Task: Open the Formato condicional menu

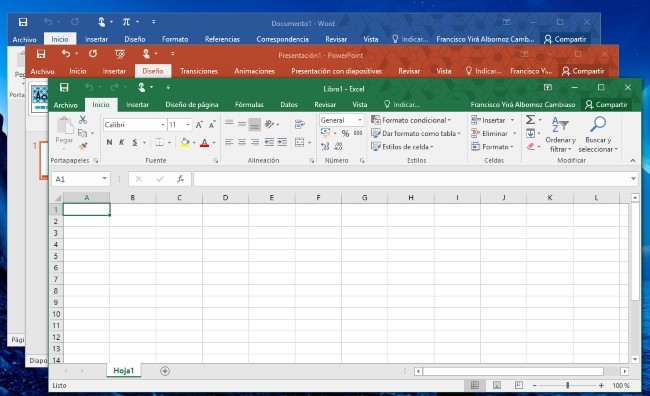Action: (x=411, y=120)
